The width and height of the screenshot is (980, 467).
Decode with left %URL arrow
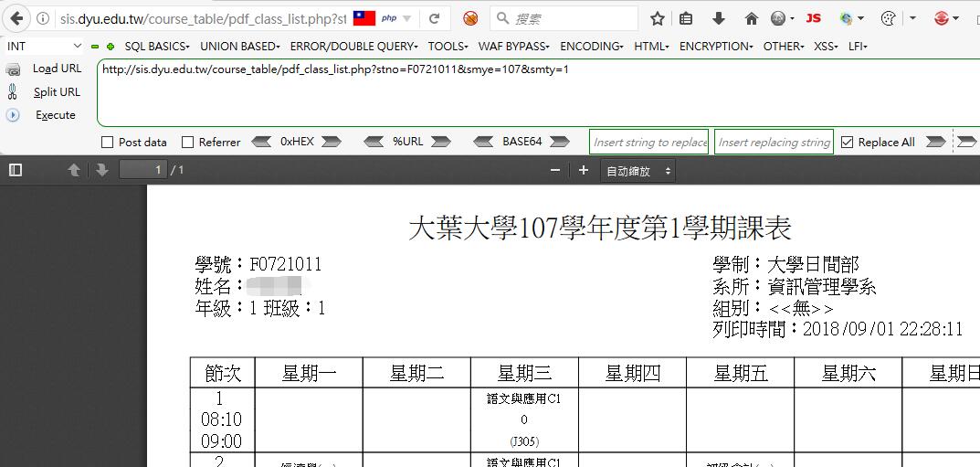tap(374, 142)
